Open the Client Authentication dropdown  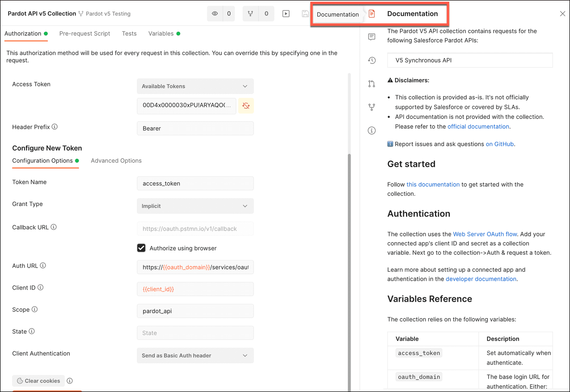(x=195, y=356)
